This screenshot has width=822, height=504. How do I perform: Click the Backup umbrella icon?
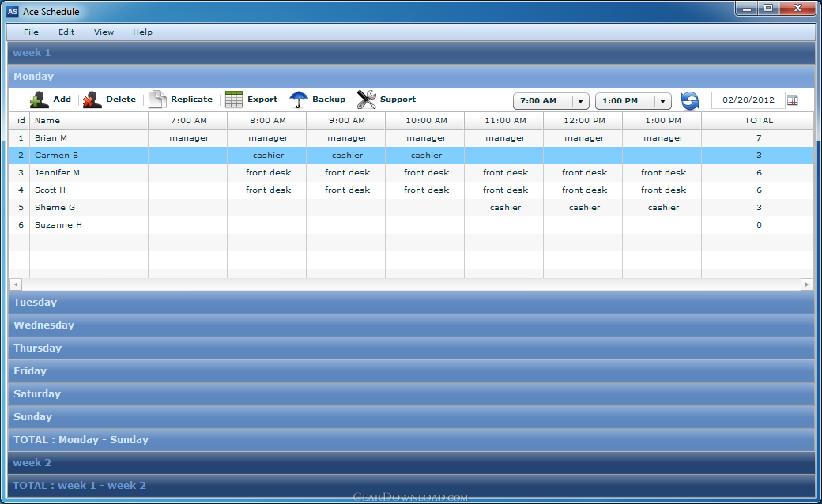coord(299,99)
